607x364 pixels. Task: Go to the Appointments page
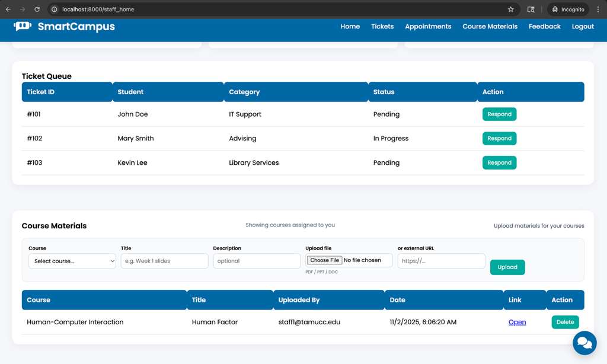[x=428, y=26]
